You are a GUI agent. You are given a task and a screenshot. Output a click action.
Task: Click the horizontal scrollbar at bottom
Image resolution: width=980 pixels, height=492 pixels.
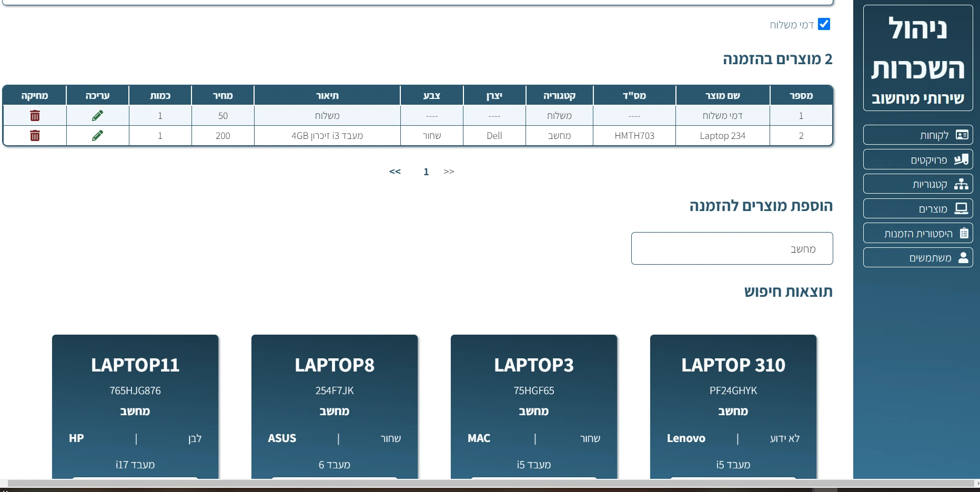pyautogui.click(x=489, y=483)
